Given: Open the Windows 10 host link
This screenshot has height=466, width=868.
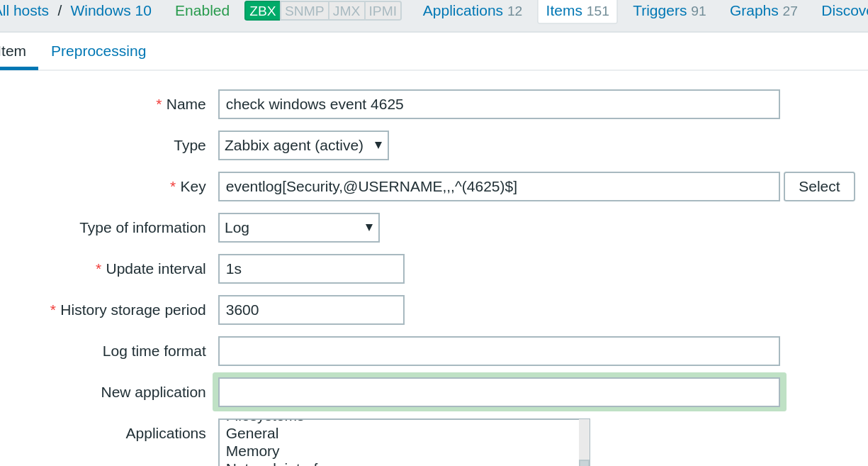Looking at the screenshot, I should point(111,11).
